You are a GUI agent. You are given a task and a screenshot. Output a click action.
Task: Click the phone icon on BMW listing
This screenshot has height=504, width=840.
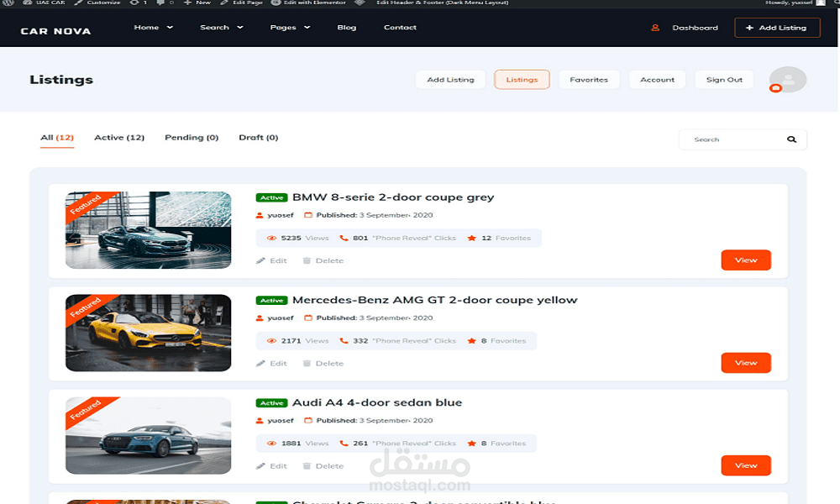(x=344, y=238)
